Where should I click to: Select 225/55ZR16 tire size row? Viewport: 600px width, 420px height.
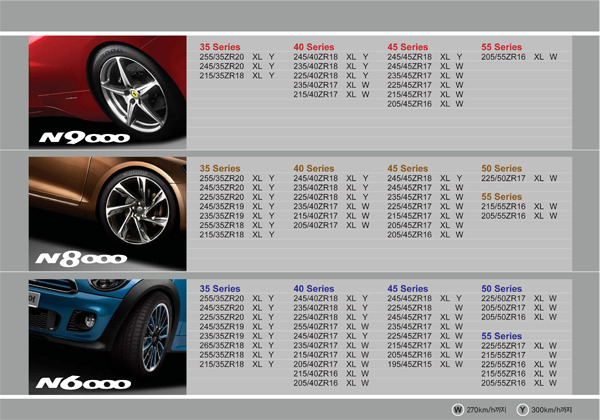(x=519, y=365)
